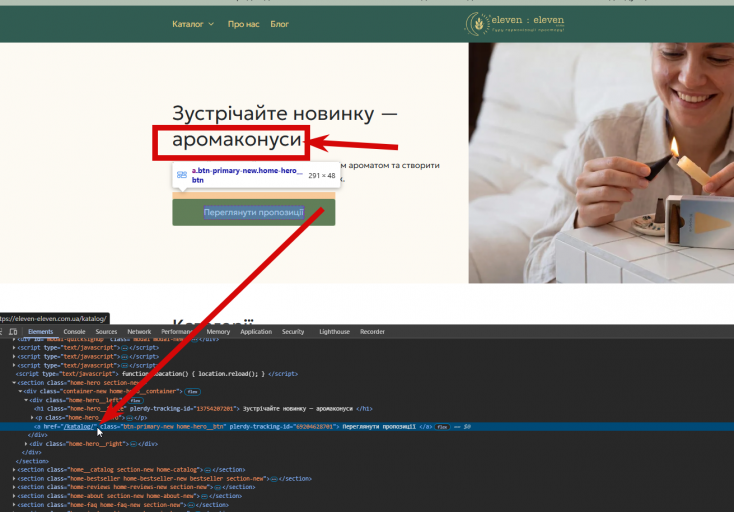734x512 pixels.
Task: Expand the div home-hero__right node
Action: pyautogui.click(x=26, y=444)
